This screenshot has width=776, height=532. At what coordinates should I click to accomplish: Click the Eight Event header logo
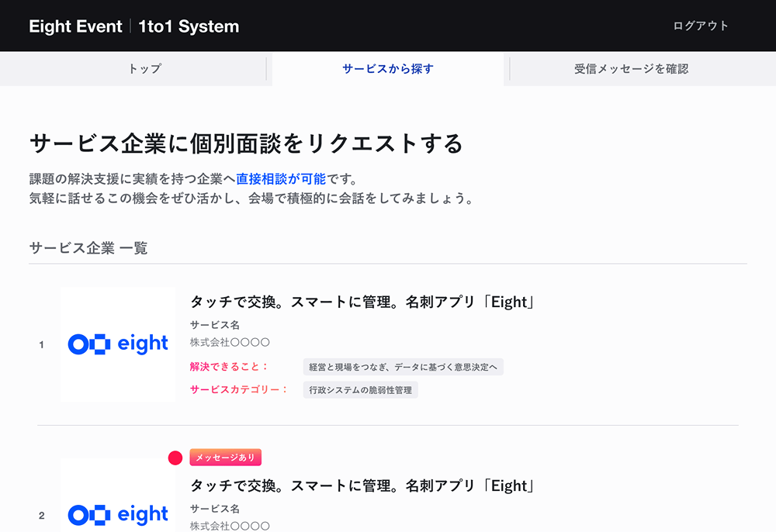[75, 26]
